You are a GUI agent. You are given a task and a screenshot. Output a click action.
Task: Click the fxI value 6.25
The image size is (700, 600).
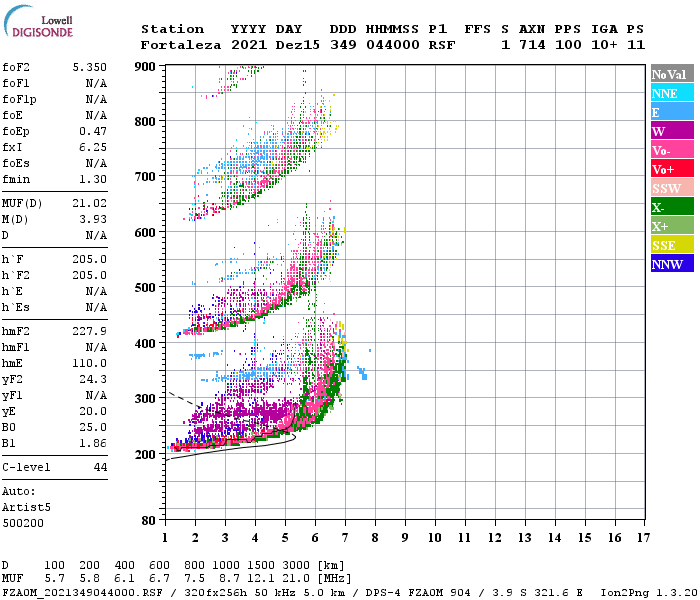click(93, 147)
